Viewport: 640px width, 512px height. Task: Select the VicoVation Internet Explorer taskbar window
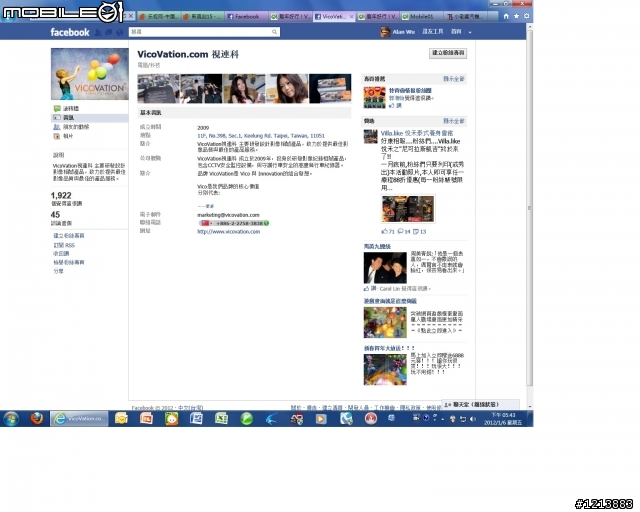tap(79, 419)
